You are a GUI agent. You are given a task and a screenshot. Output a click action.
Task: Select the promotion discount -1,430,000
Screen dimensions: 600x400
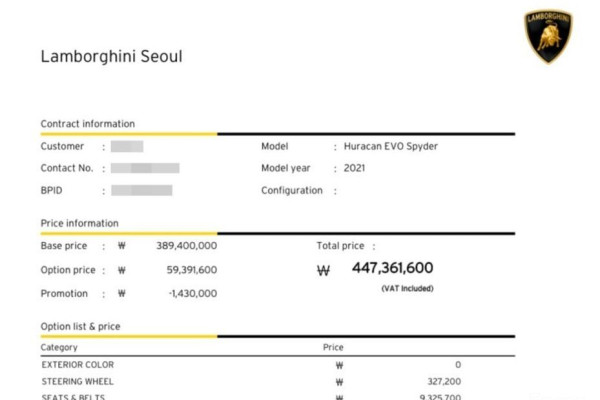[x=193, y=293]
